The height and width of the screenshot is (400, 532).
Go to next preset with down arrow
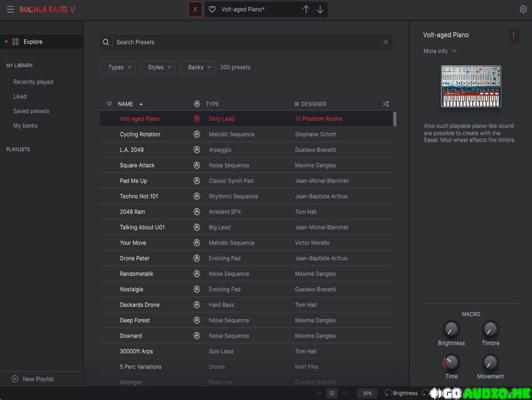320,9
